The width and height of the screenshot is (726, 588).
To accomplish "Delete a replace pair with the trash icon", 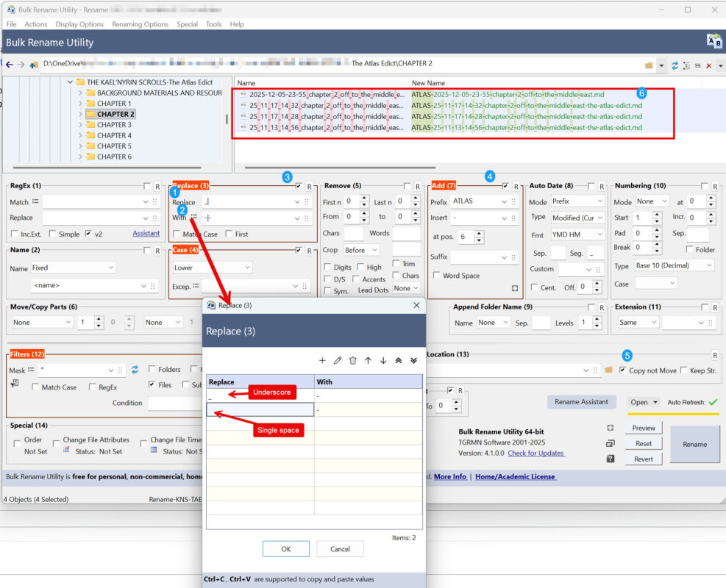I will (353, 360).
